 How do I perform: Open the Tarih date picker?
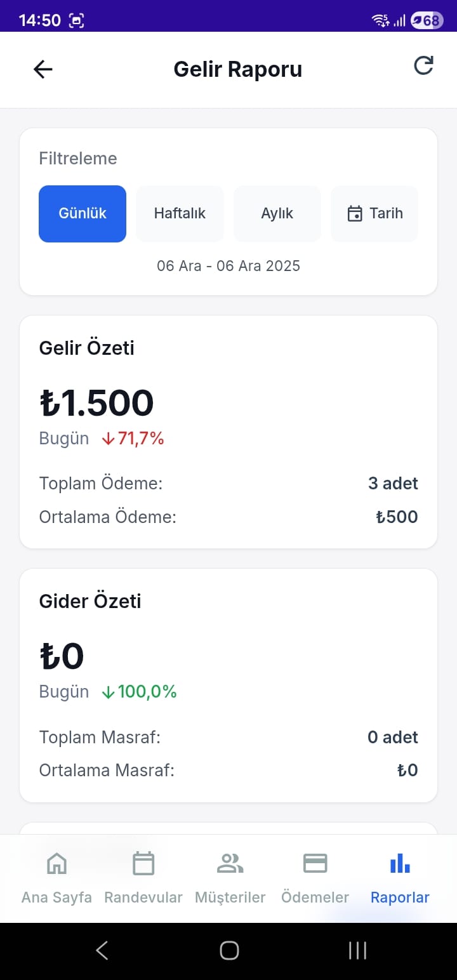coord(374,214)
